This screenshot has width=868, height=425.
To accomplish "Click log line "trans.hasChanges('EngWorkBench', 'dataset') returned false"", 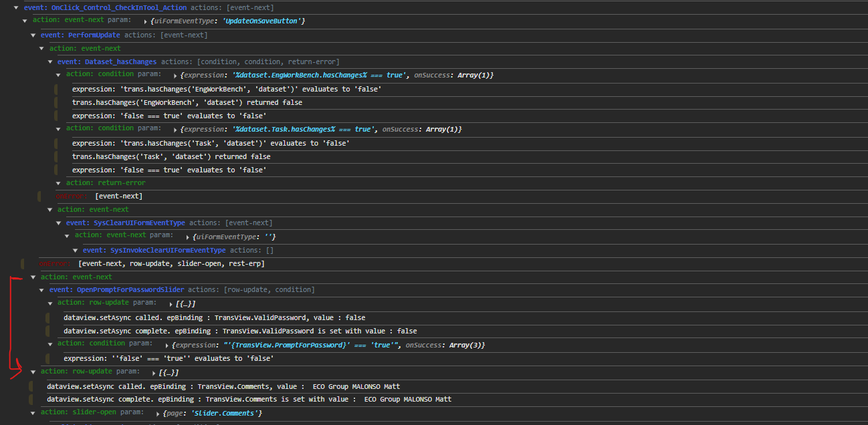I will pos(187,103).
